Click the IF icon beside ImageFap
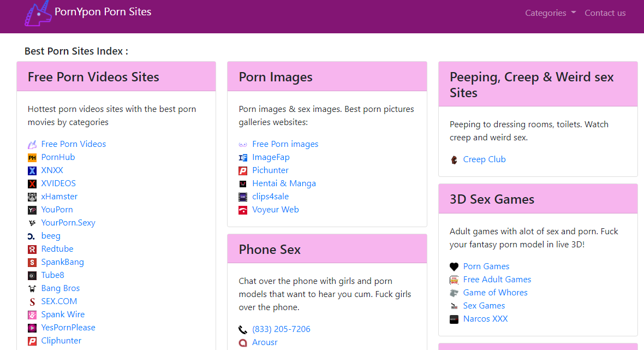The width and height of the screenshot is (644, 350). (x=243, y=157)
